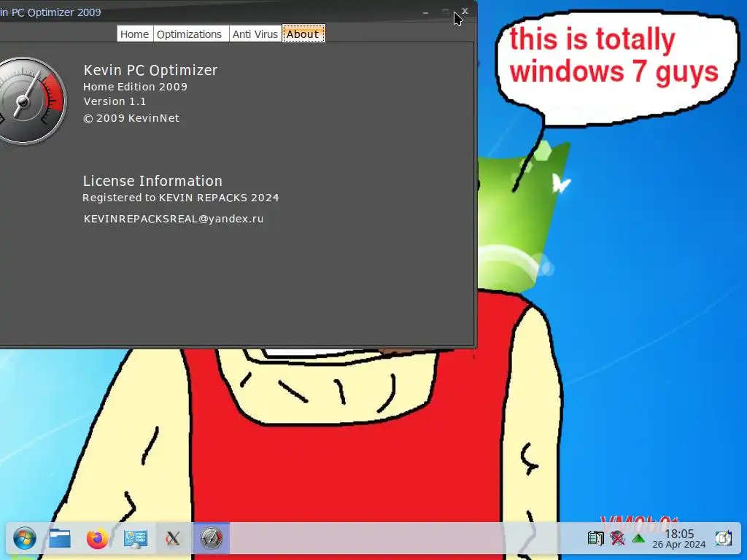Close the Kevin PC Optimizer window

point(465,11)
